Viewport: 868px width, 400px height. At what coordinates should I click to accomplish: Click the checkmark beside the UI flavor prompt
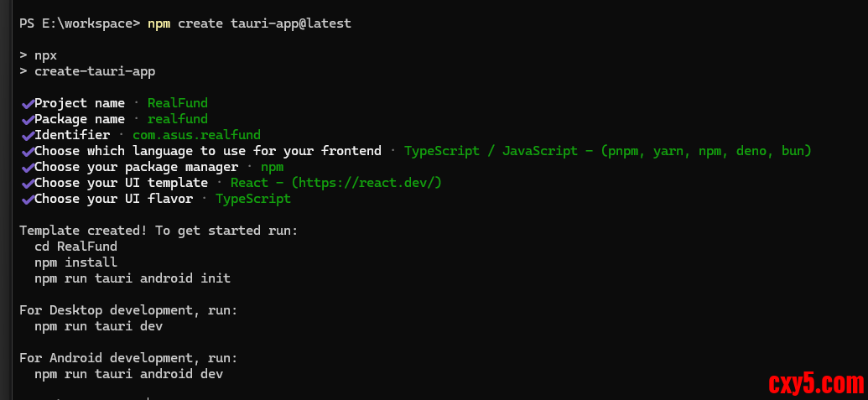27,199
